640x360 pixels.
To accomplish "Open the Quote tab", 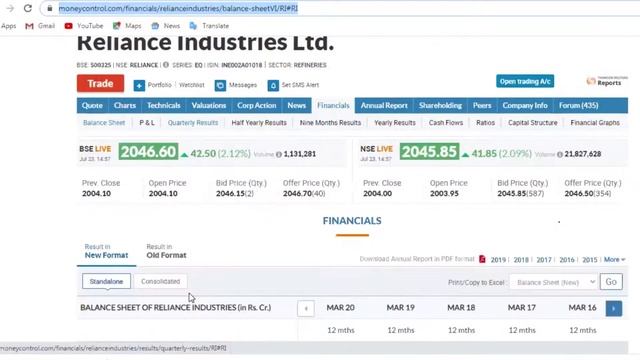I will coord(92,105).
